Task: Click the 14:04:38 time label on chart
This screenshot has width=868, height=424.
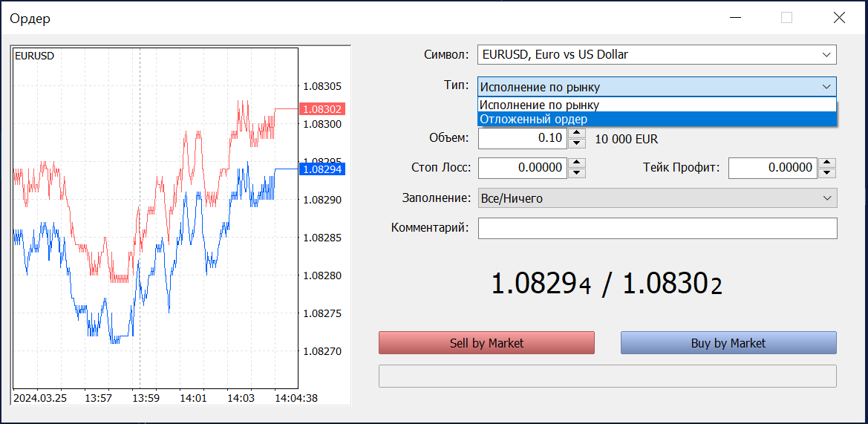Action: pyautogui.click(x=296, y=397)
